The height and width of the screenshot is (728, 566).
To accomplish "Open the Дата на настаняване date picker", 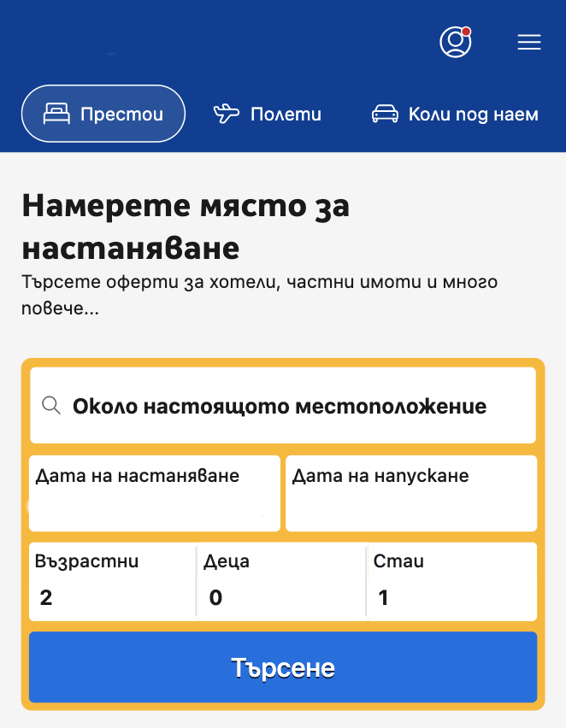I will pyautogui.click(x=155, y=493).
